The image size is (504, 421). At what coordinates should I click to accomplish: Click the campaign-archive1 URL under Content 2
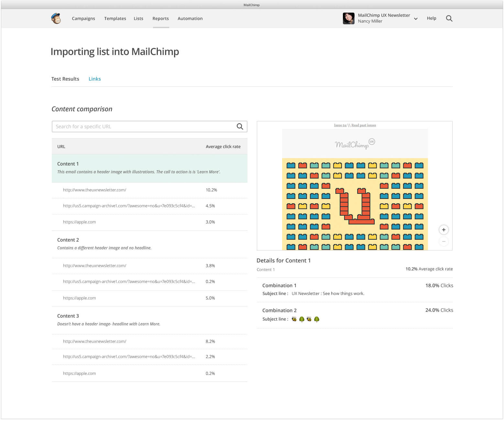coord(129,282)
